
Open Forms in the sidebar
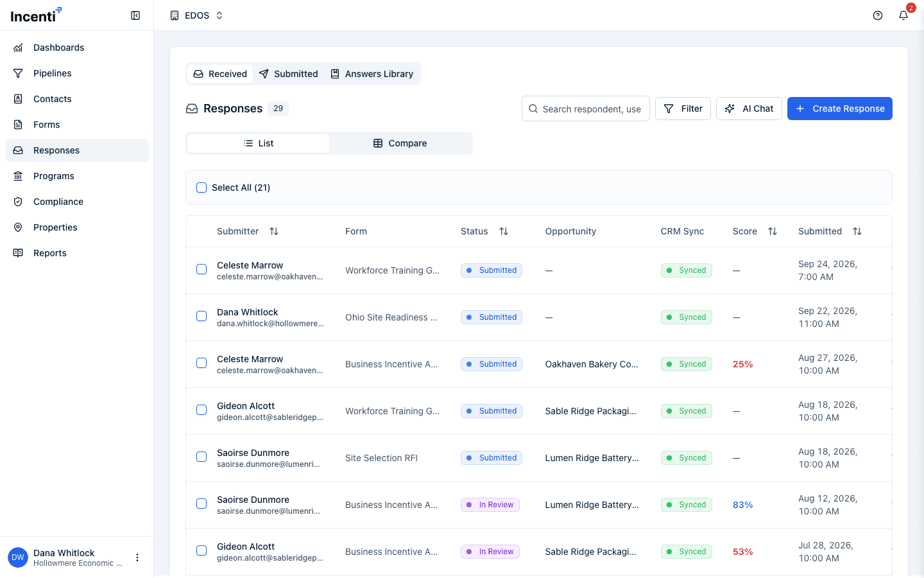(77, 125)
